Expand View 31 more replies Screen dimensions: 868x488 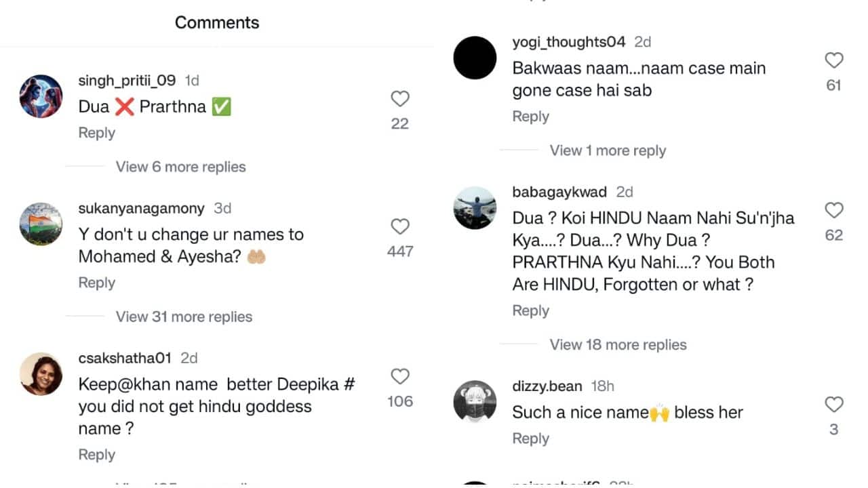click(184, 317)
